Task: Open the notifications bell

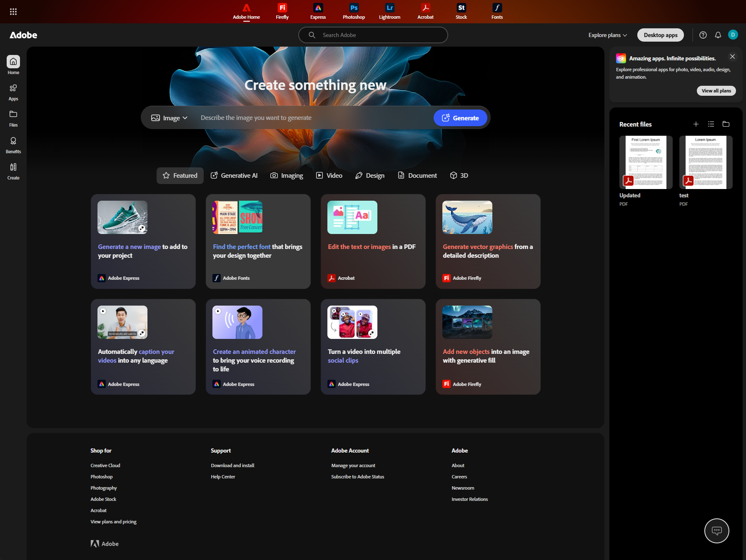Action: point(718,35)
